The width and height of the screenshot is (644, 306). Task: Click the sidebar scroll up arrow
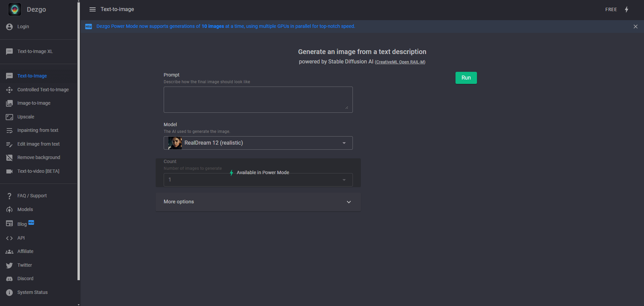coord(78,1)
